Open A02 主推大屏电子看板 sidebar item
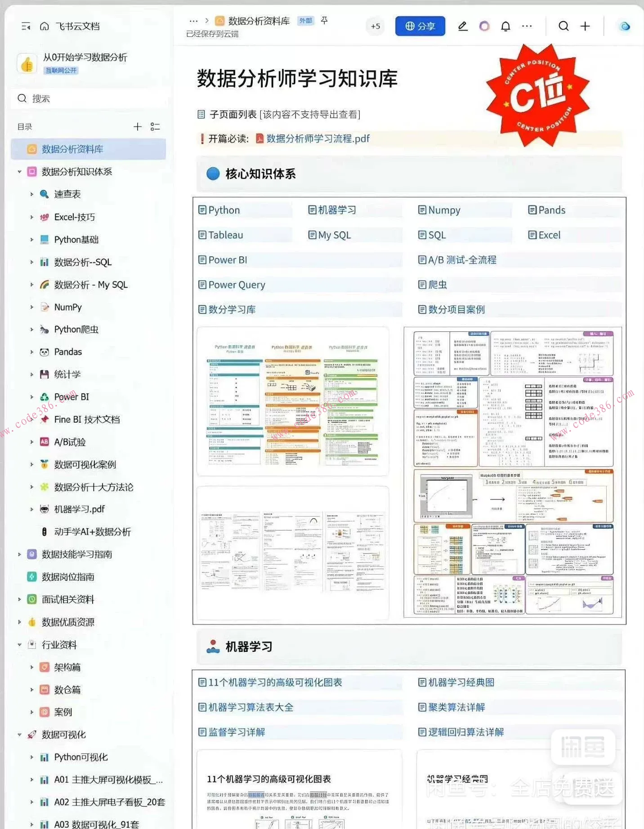 pos(109,802)
